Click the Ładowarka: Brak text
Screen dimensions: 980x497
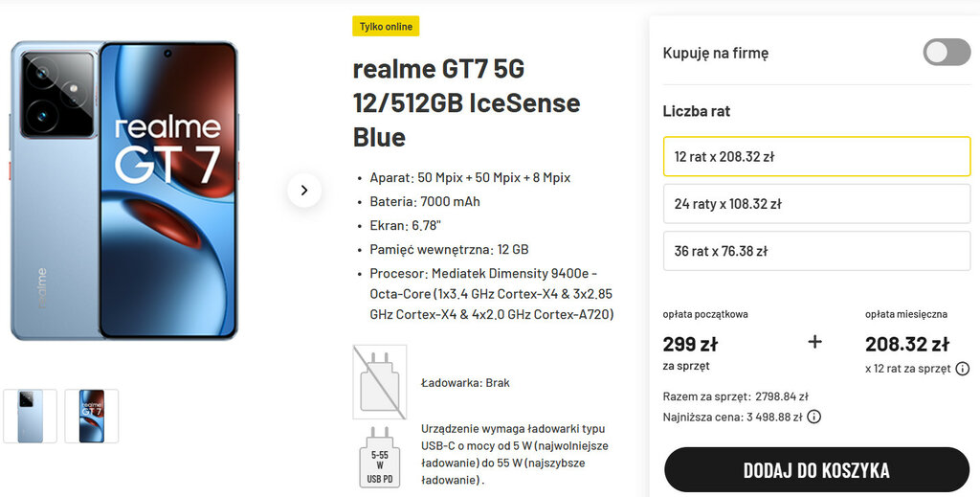click(465, 382)
